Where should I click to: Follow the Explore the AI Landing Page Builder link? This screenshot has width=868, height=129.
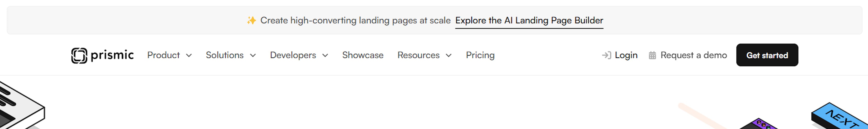[529, 21]
